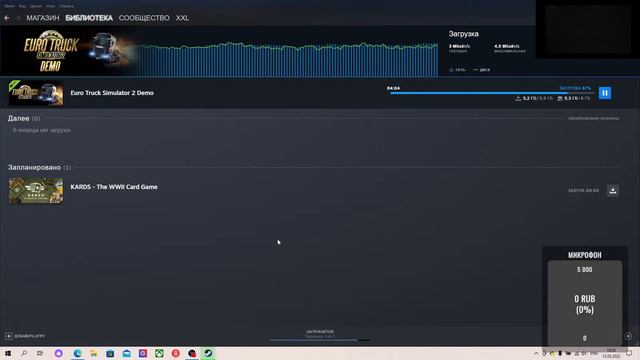
Task: Switch to Steam from the taskbar
Action: [x=208, y=353]
